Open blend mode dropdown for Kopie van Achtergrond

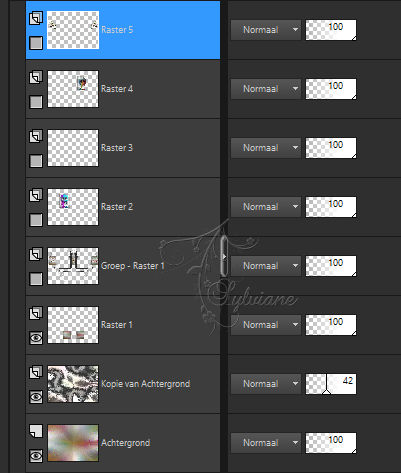click(266, 384)
